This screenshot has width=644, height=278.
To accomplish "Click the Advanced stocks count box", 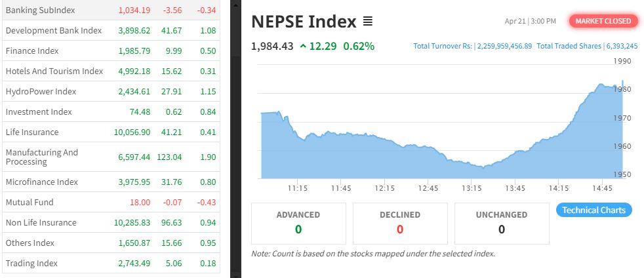I will click(298, 223).
